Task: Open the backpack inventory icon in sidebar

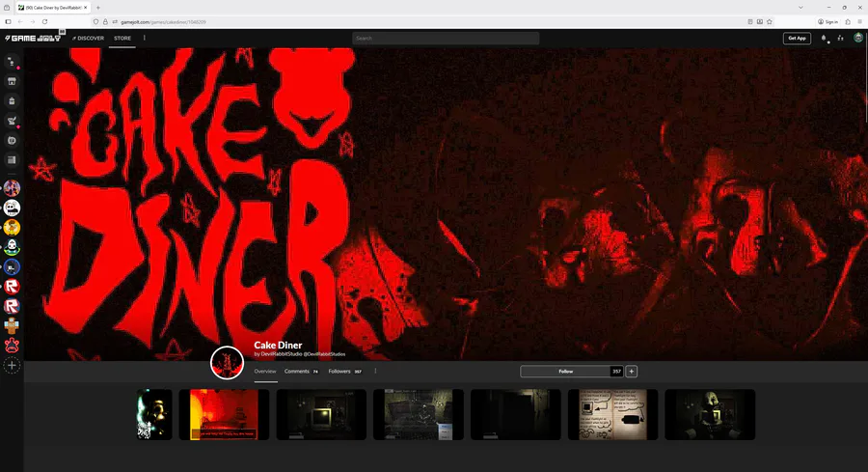Action: point(12,100)
